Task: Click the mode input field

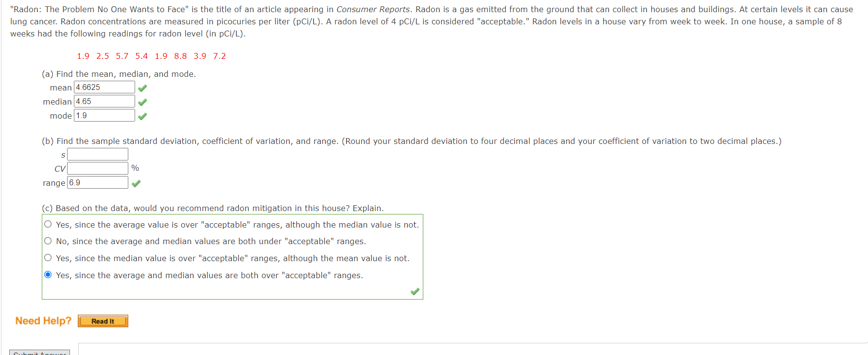Action: click(104, 115)
